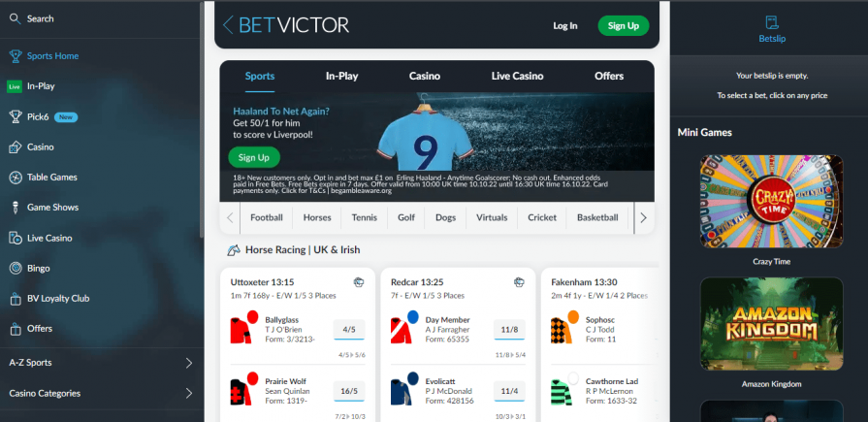Open the Offers tab in banner
The width and height of the screenshot is (868, 422).
coord(609,76)
